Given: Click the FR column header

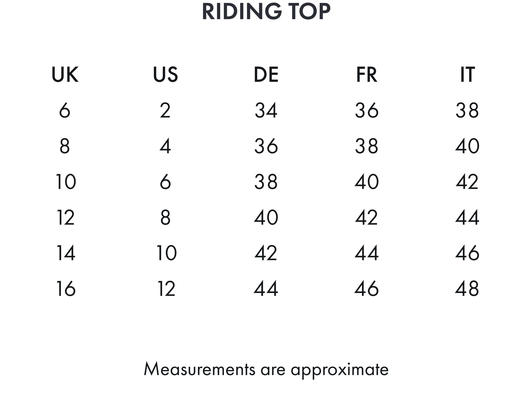Looking at the screenshot, I should click(x=367, y=74).
